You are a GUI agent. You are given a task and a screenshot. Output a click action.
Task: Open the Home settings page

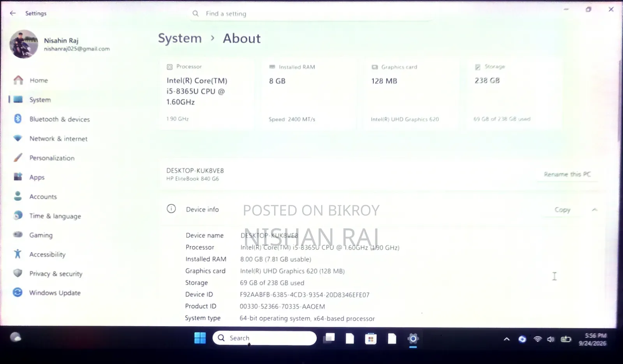point(39,80)
